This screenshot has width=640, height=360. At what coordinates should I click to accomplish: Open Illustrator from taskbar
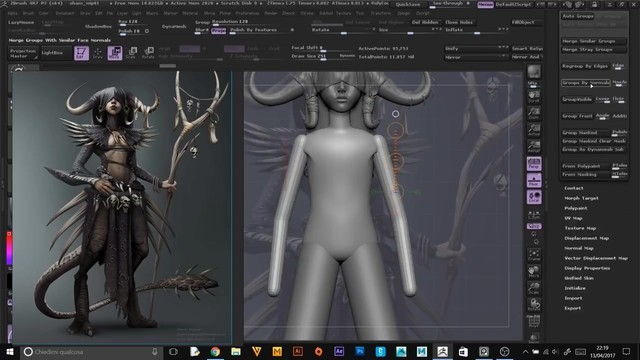(298, 351)
